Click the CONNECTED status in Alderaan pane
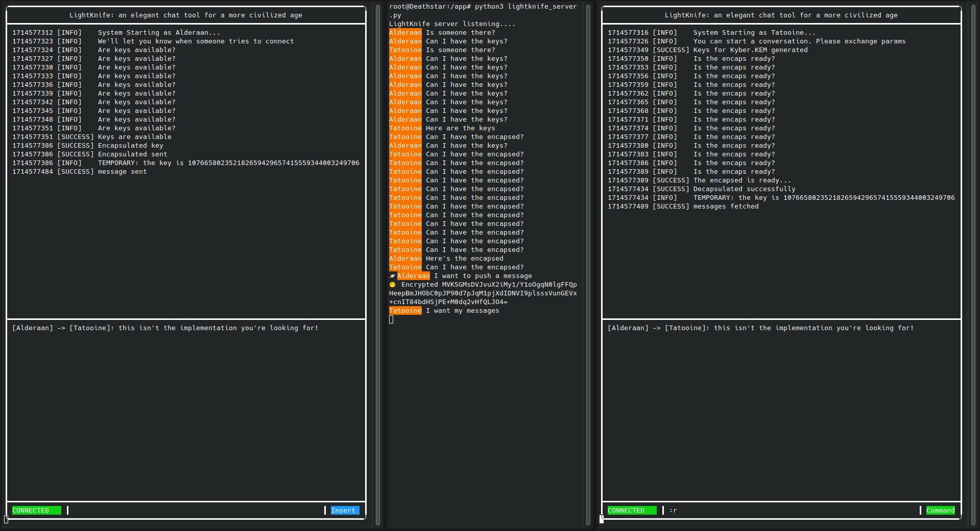 (37, 510)
